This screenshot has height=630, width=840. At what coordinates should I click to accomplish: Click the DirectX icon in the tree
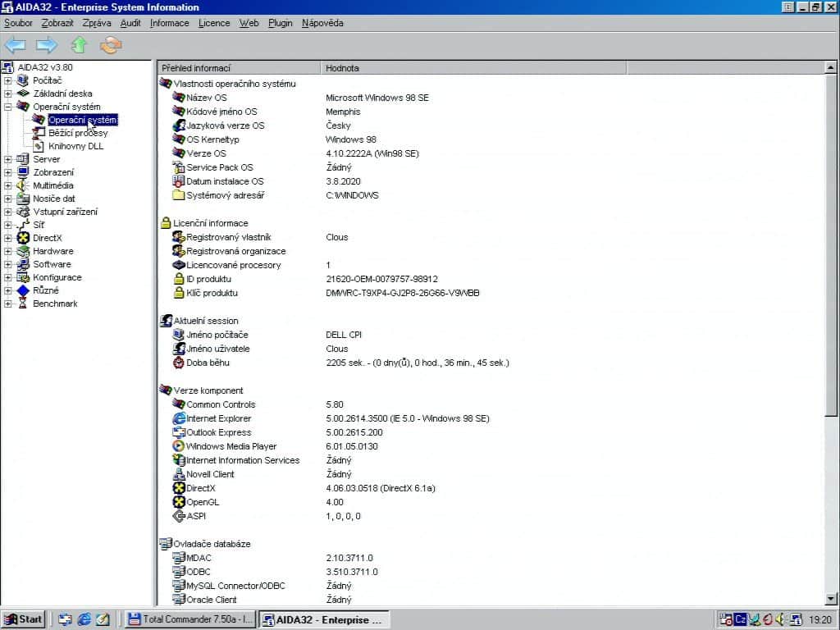coord(22,238)
